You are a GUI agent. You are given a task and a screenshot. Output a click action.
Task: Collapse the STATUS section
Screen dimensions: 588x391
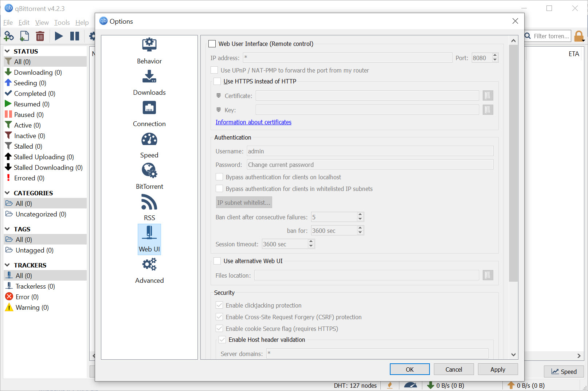coord(7,51)
